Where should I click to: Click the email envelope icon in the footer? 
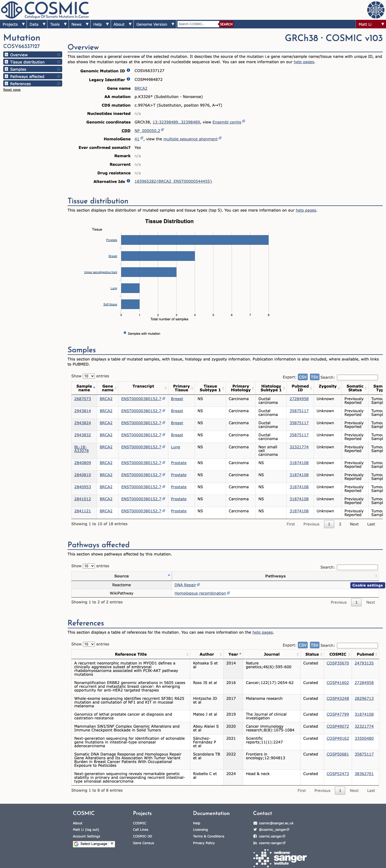[x=255, y=823]
